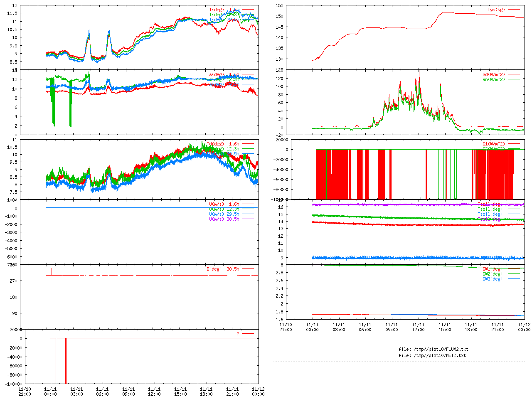Click '11/11 18:00' on left column time axis
This screenshot has width=532, height=399.
pyautogui.click(x=207, y=392)
